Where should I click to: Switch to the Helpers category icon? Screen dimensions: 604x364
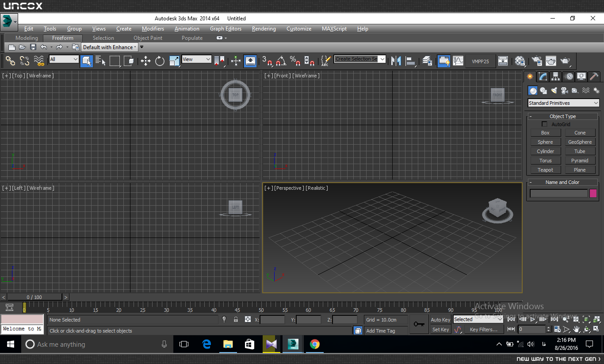575,91
